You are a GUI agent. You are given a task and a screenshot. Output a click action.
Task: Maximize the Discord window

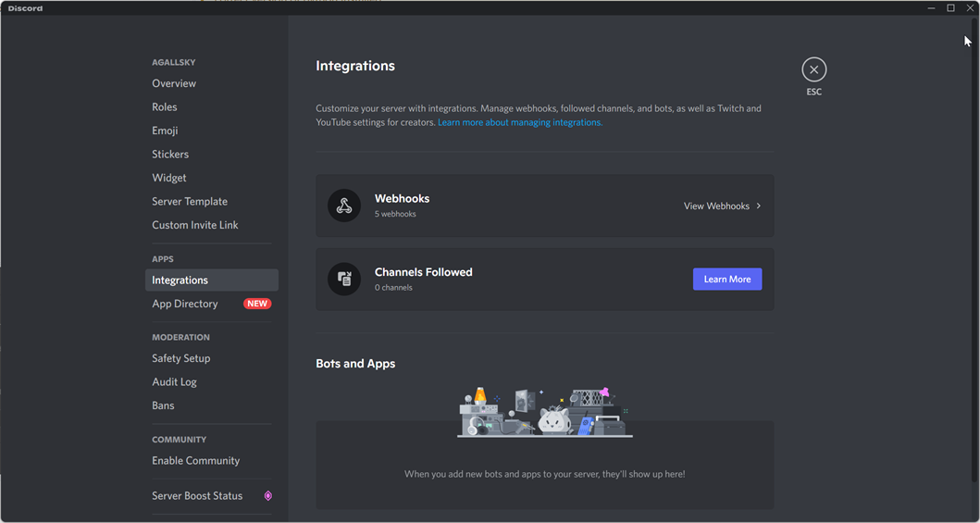click(950, 8)
